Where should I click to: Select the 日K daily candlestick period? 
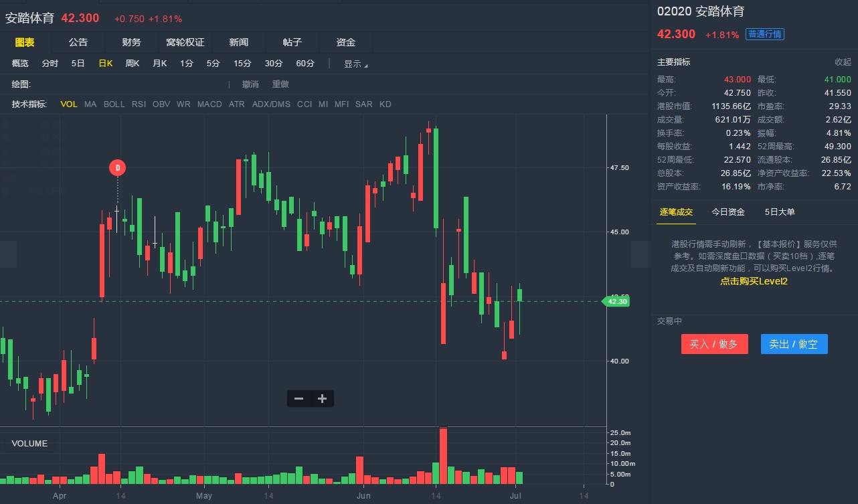(106, 64)
